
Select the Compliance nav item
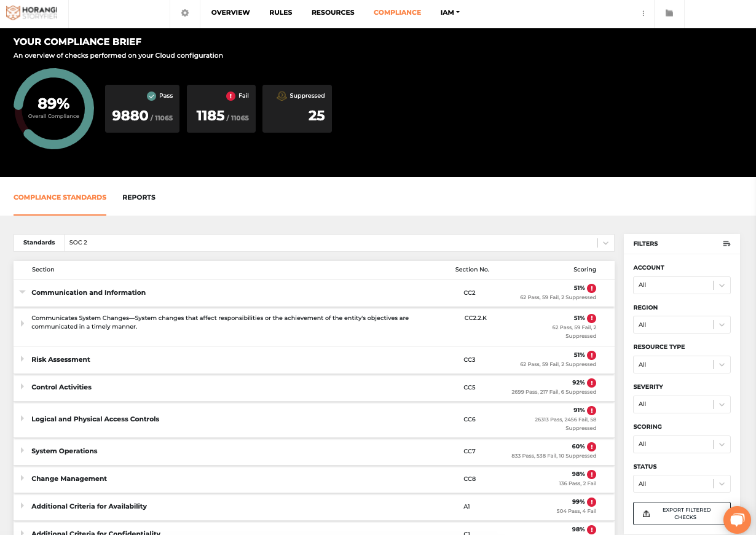pos(398,13)
